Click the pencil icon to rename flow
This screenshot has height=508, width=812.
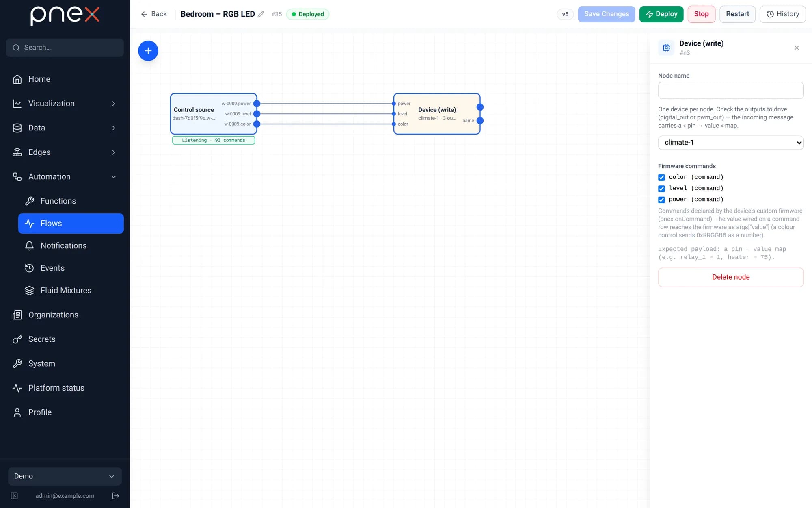(x=261, y=14)
